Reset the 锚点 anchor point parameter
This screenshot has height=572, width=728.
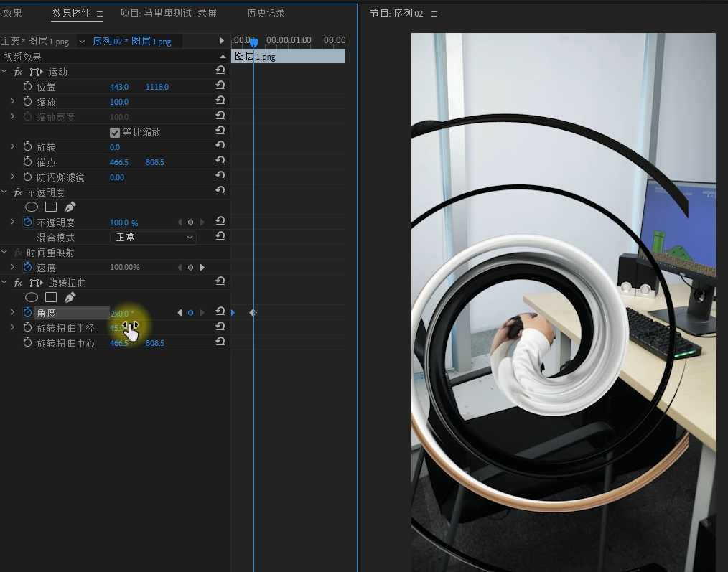point(220,161)
